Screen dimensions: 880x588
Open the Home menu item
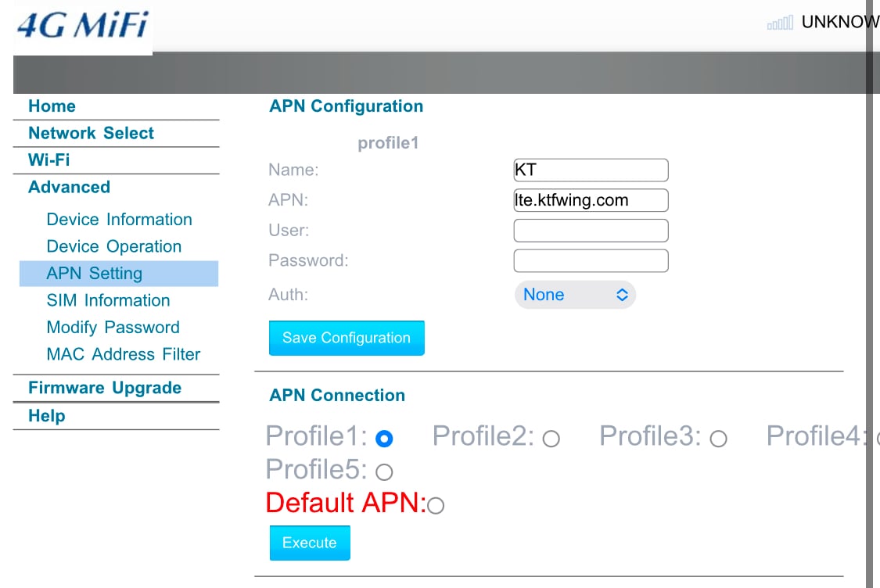(x=52, y=106)
